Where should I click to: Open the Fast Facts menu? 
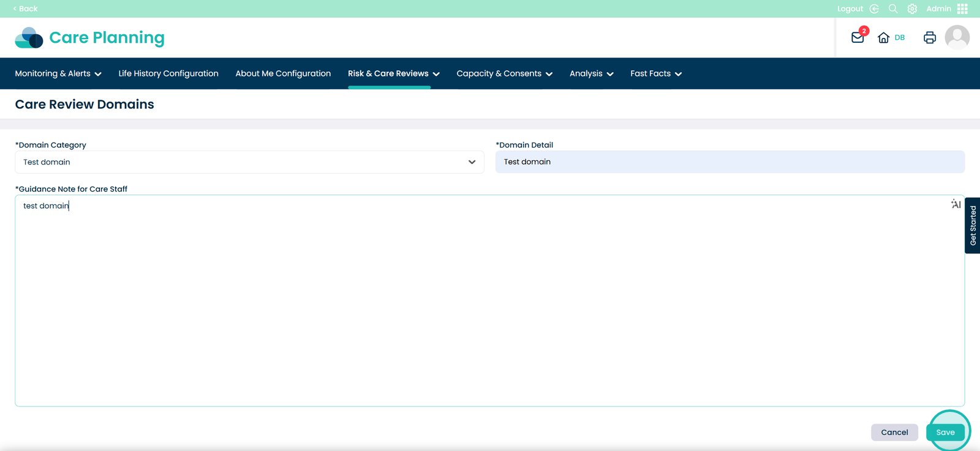click(655, 73)
